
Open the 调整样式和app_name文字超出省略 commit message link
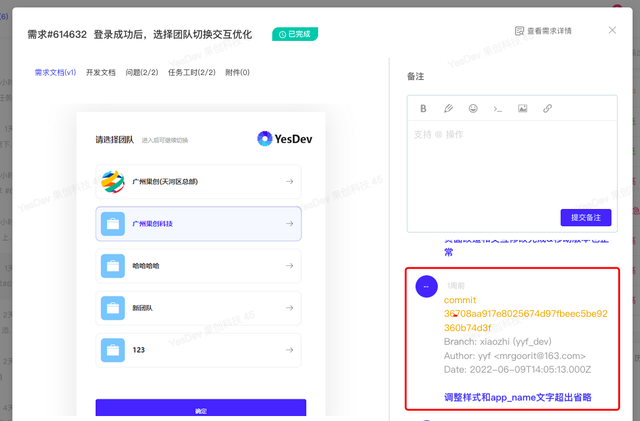pos(518,397)
